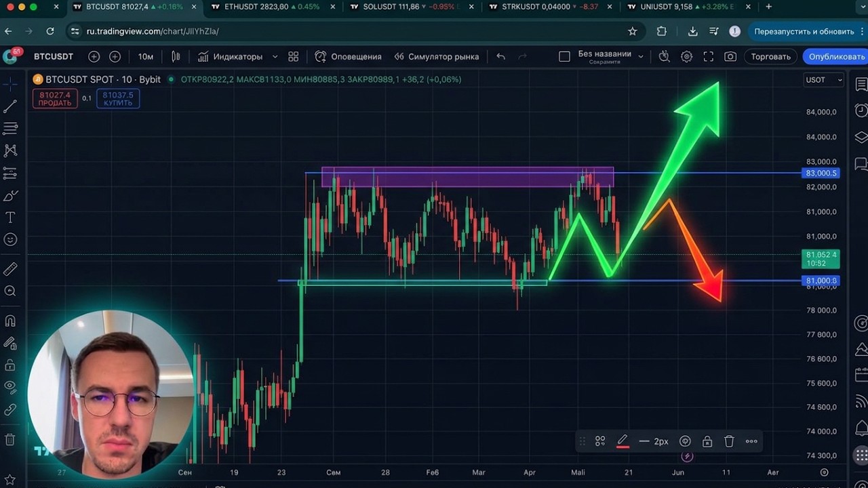This screenshot has height=488, width=868.
Task: Open a new browser tab
Action: point(768,7)
